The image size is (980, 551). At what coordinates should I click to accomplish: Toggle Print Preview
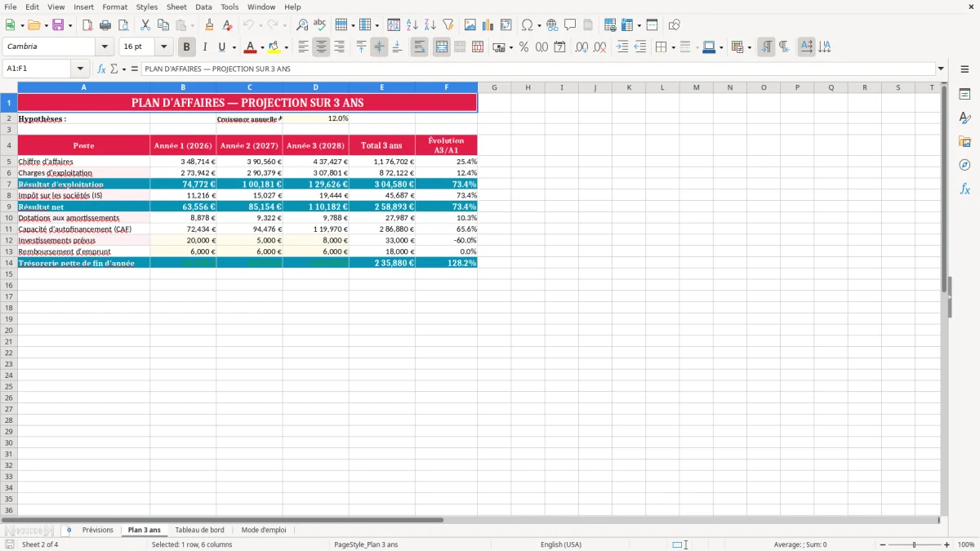click(x=123, y=25)
